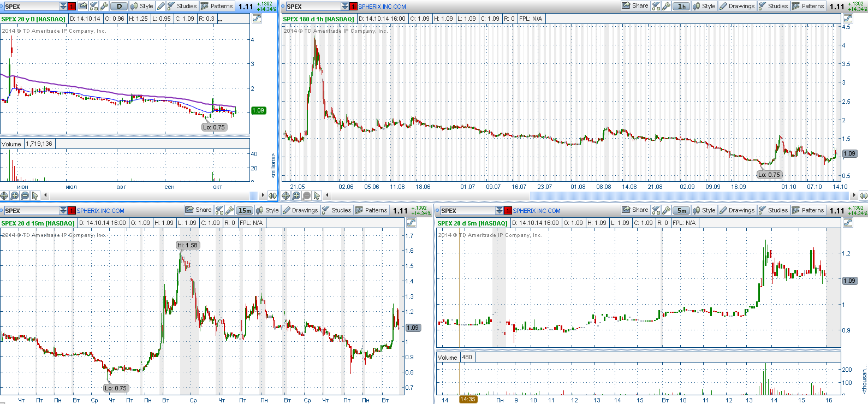Open Edit Studies flask icon on 15m chart

tap(219, 210)
